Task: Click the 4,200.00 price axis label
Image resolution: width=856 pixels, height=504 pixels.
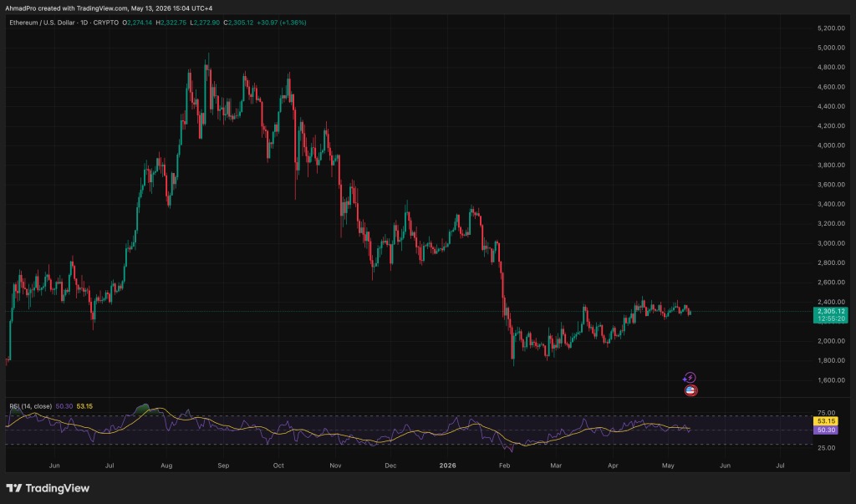Action: pos(831,126)
